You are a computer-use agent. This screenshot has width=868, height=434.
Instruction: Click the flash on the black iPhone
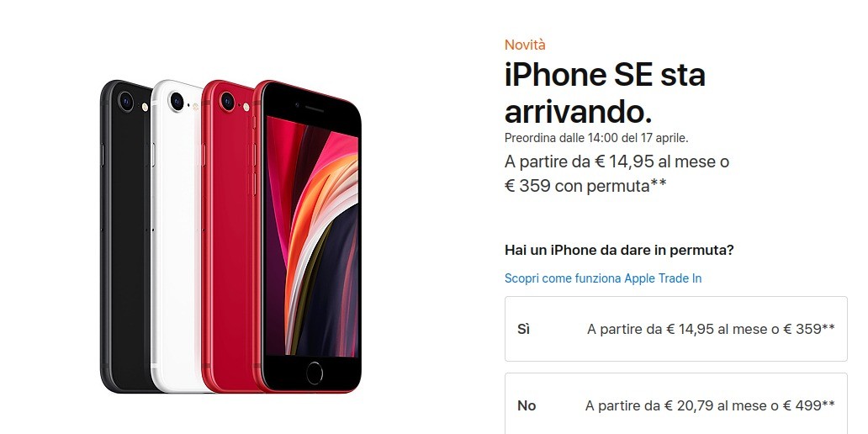[x=145, y=107]
